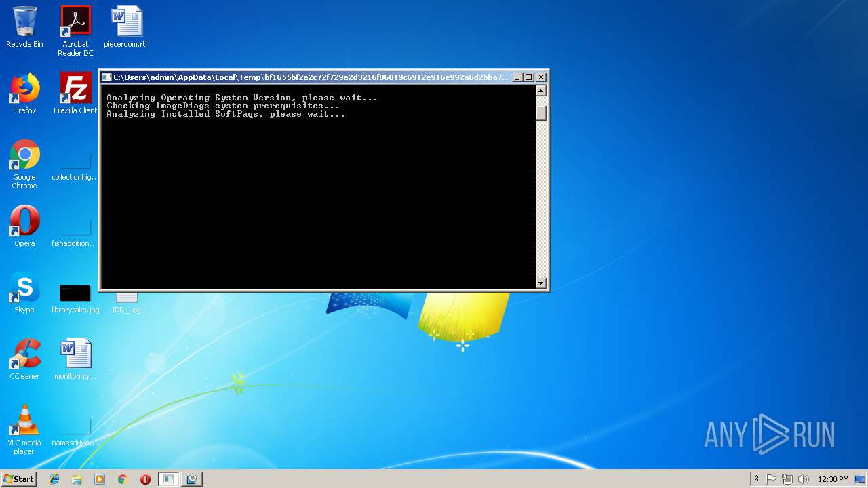The image size is (868, 488).
Task: Select the IDR_.log desktop file
Action: 126,303
